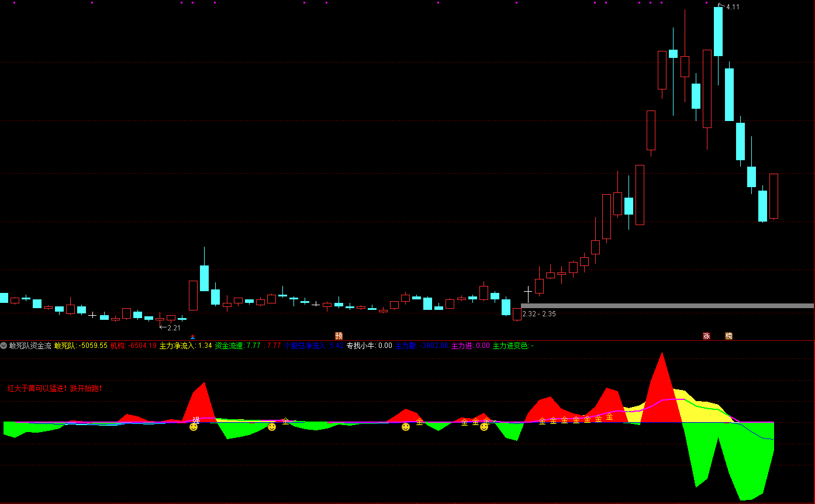Click the 主力进变色 label
Screen dimensions: 815x504
point(513,346)
